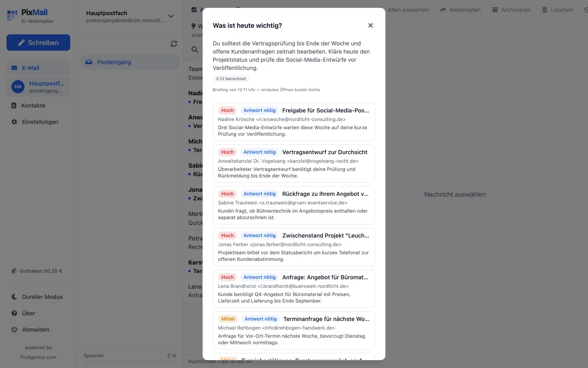This screenshot has width=588, height=368.
Task: Click the "Briefing von 12:11 Uhr" note
Action: click(x=266, y=90)
